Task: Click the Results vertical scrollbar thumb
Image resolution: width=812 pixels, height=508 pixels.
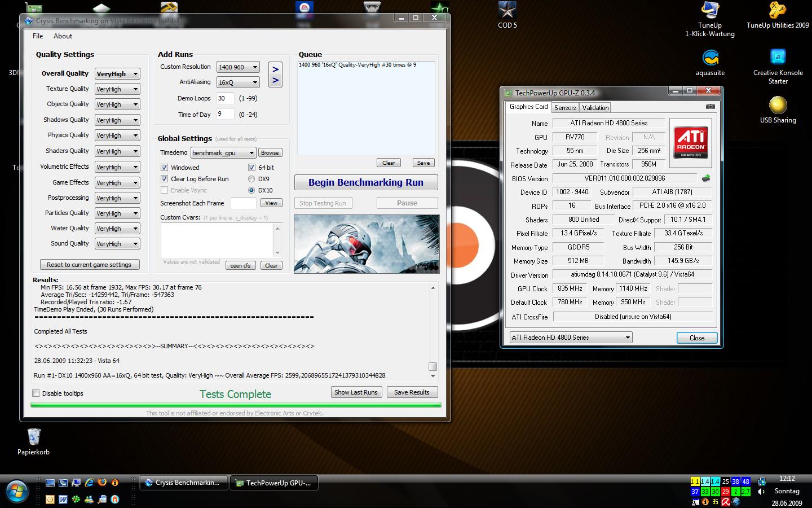Action: pyautogui.click(x=433, y=367)
